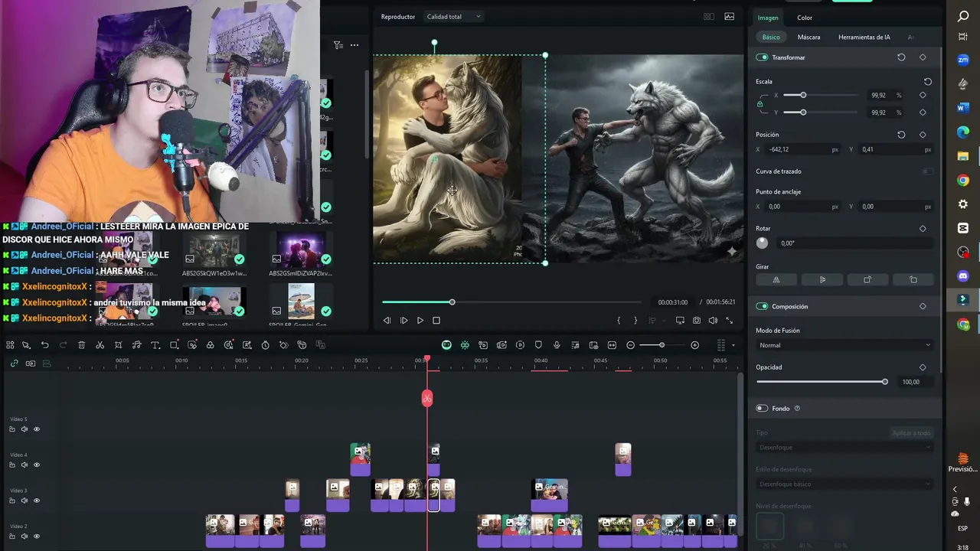Viewport: 980px width, 551px height.
Task: Enable the Curva de trazado switch
Action: click(x=927, y=171)
